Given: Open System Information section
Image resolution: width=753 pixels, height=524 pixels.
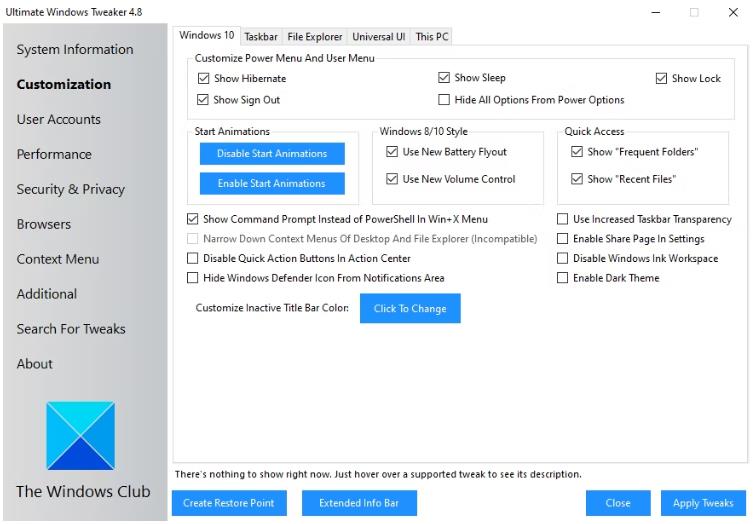Looking at the screenshot, I should coord(75,49).
